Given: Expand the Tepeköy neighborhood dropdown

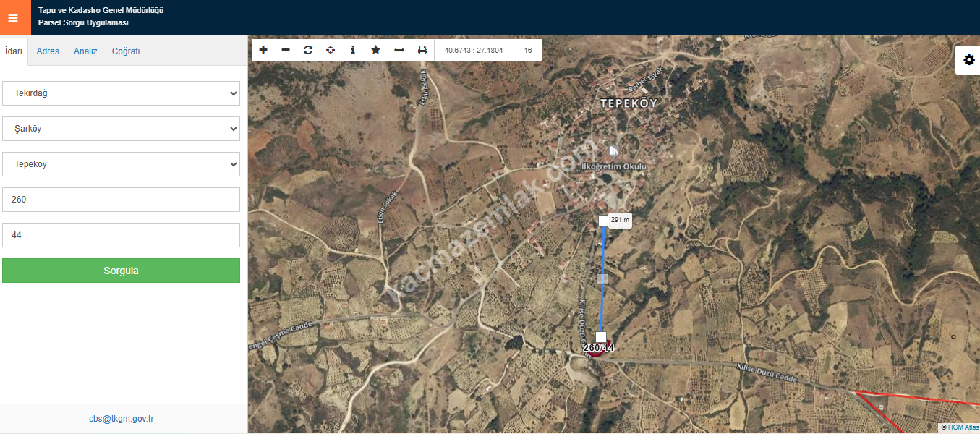Looking at the screenshot, I should click(x=121, y=164).
